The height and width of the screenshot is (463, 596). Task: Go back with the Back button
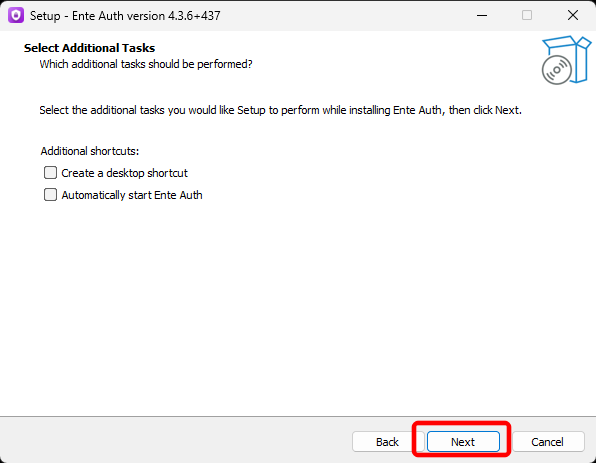point(387,442)
